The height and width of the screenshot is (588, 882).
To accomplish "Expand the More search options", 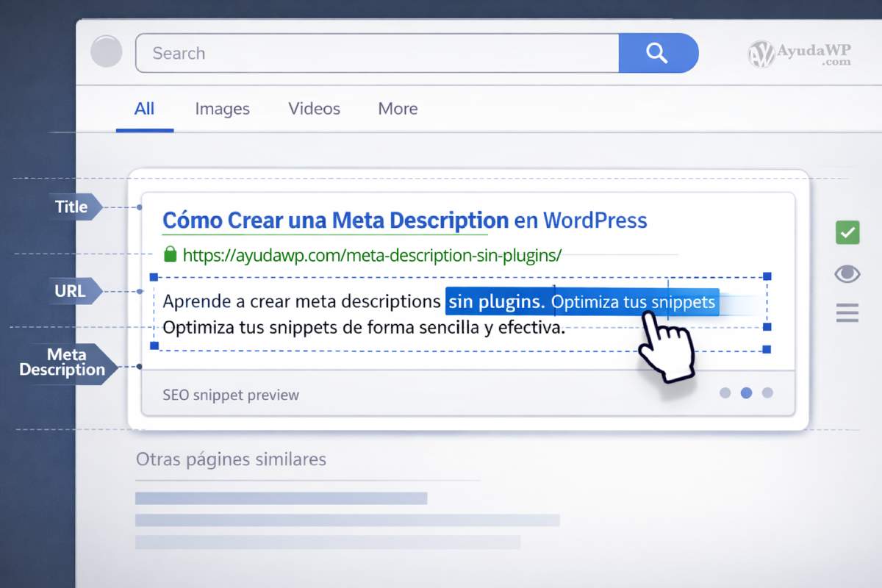I will tap(397, 109).
